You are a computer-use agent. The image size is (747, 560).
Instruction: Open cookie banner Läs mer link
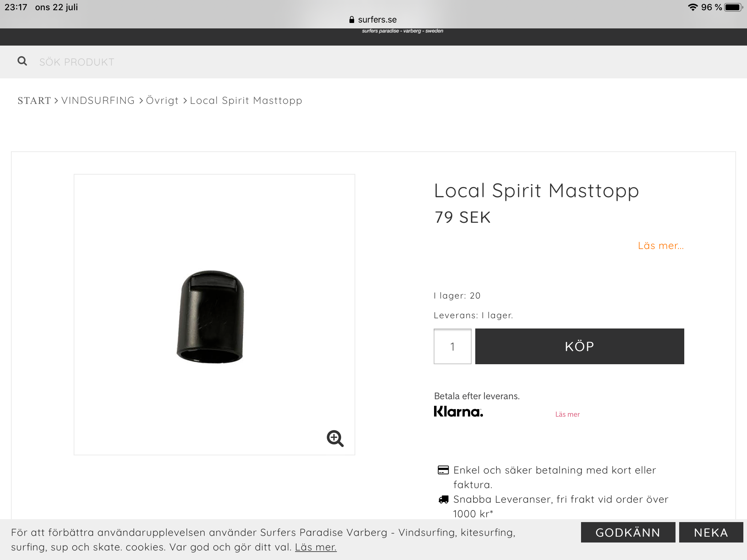(316, 547)
